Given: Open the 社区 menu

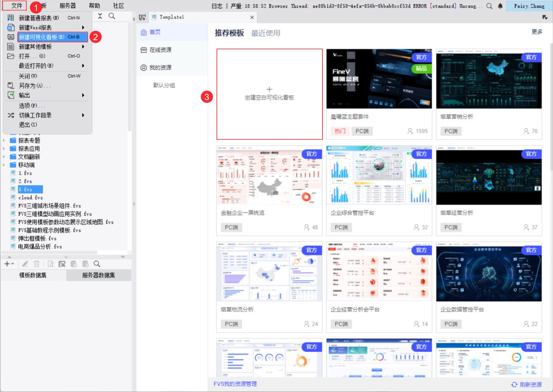Looking at the screenshot, I should click(118, 6).
